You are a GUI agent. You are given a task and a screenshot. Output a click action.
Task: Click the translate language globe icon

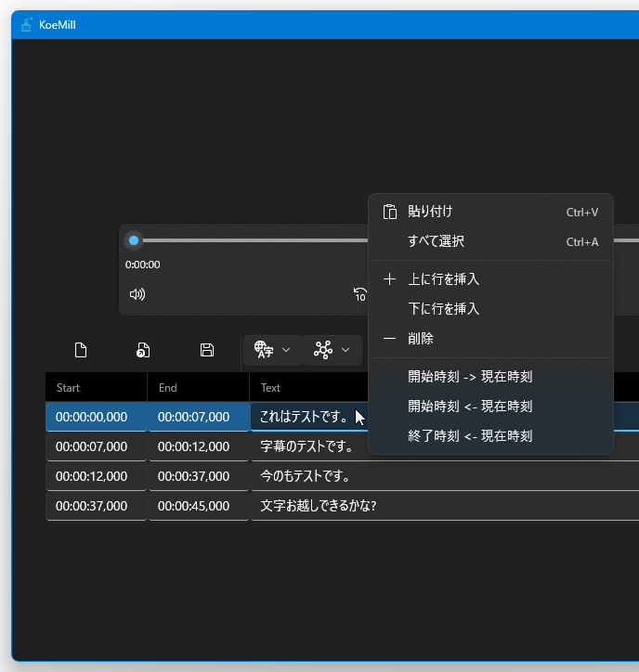tap(264, 350)
